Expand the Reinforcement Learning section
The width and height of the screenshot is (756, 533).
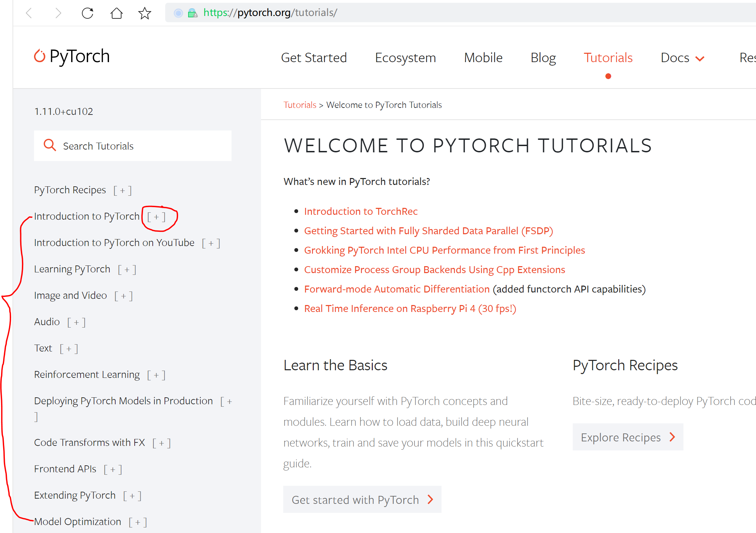(156, 375)
